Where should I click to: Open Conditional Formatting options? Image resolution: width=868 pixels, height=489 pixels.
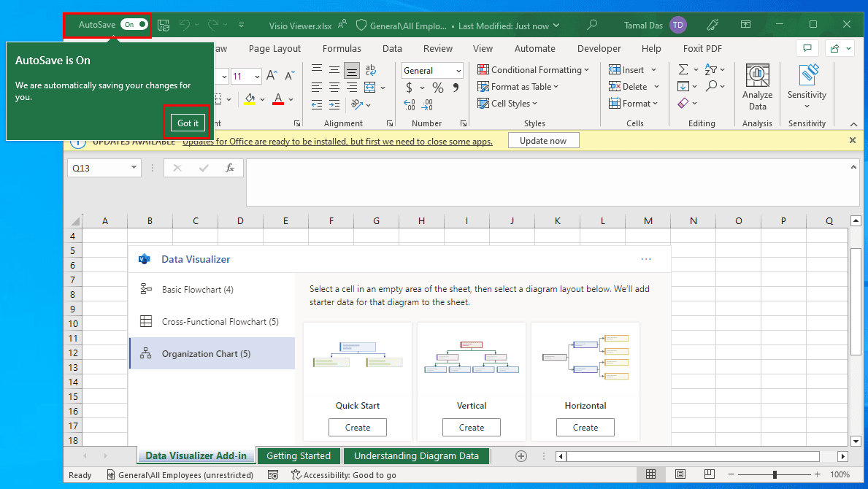click(x=534, y=69)
